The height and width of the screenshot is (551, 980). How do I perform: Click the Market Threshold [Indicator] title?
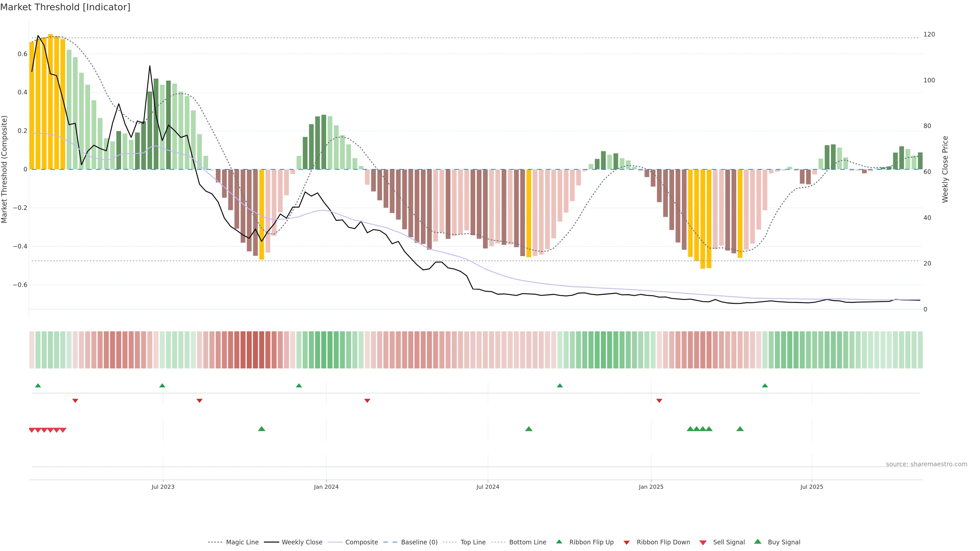pyautogui.click(x=65, y=7)
